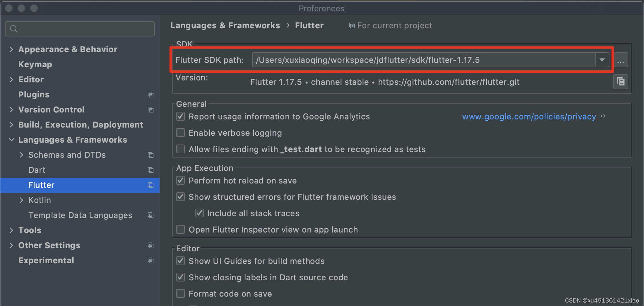Click project-level icon beside Schemas and DTDs
The image size is (644, 306).
click(151, 155)
